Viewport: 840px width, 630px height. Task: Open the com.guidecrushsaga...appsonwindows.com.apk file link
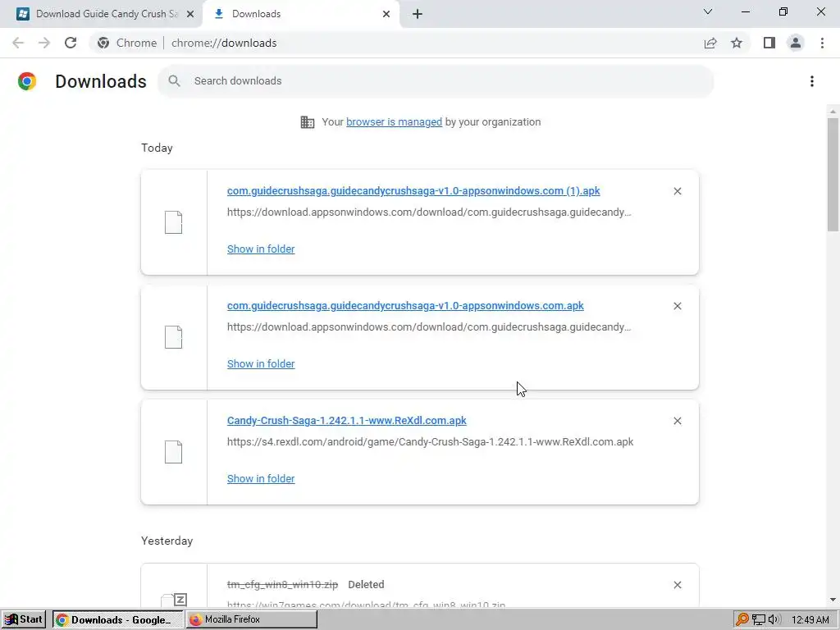[405, 305]
